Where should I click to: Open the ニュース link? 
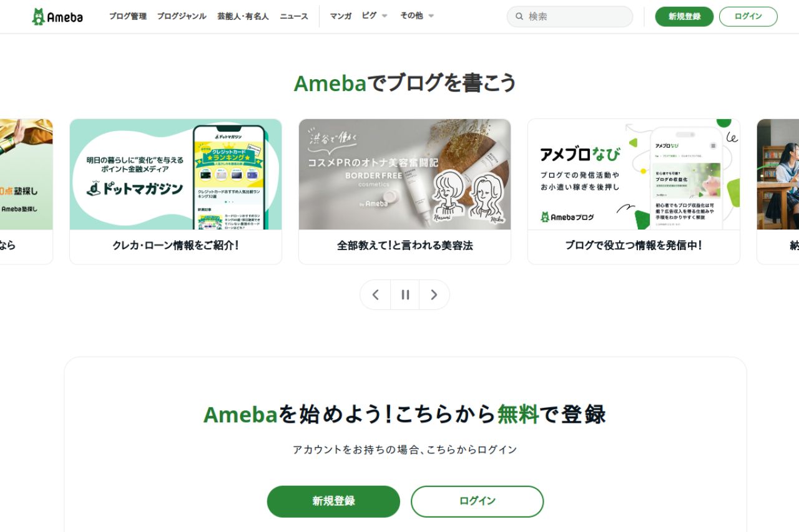pos(294,16)
